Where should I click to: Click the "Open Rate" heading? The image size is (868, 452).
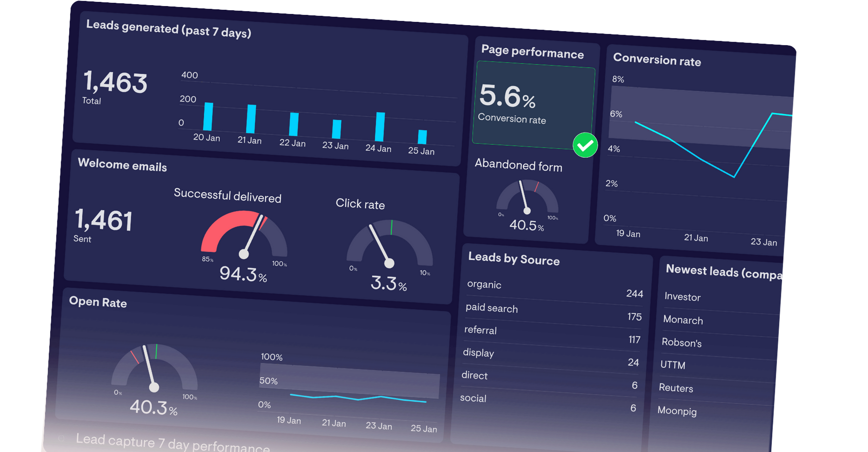pyautogui.click(x=98, y=302)
